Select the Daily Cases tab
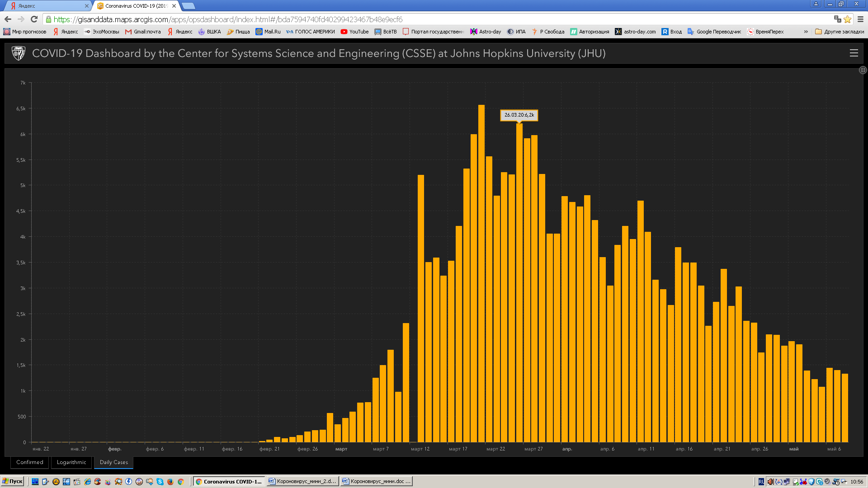The width and height of the screenshot is (868, 488). point(113,462)
